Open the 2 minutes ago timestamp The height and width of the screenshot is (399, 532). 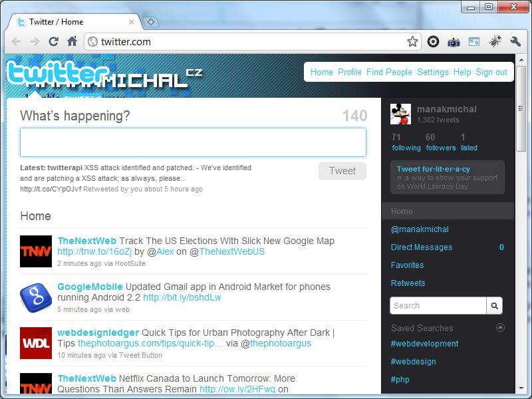[x=79, y=263]
